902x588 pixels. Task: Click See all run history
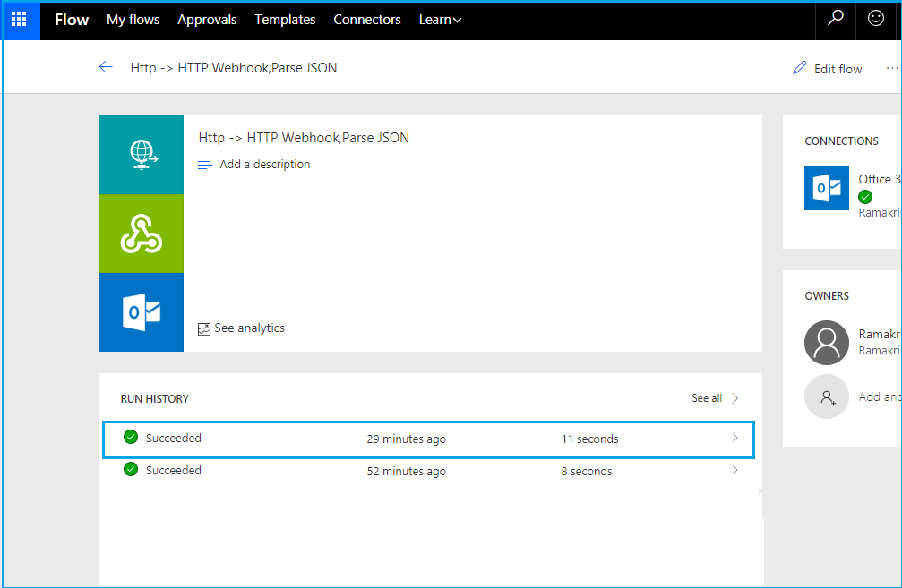707,398
